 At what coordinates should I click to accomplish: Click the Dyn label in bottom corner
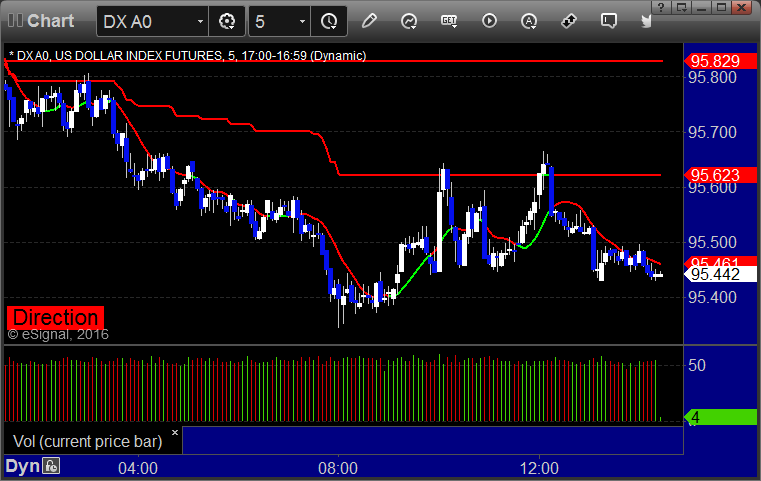(22, 466)
